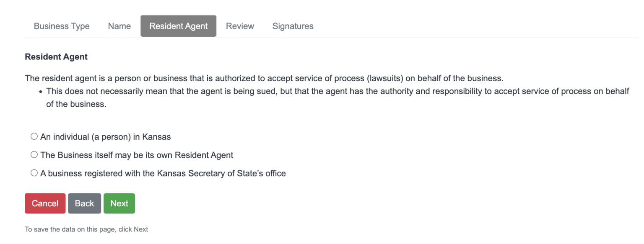
Task: Click the Resident Agent section heading
Action: (x=56, y=57)
